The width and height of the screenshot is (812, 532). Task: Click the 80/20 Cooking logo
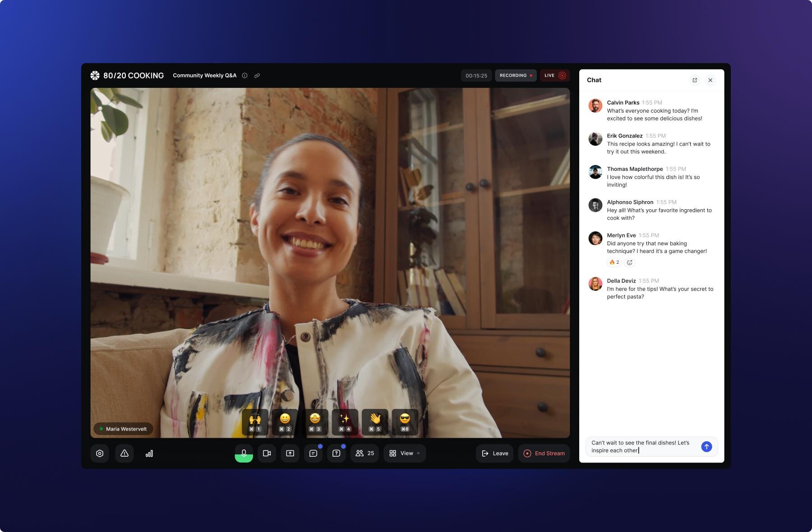(x=127, y=75)
